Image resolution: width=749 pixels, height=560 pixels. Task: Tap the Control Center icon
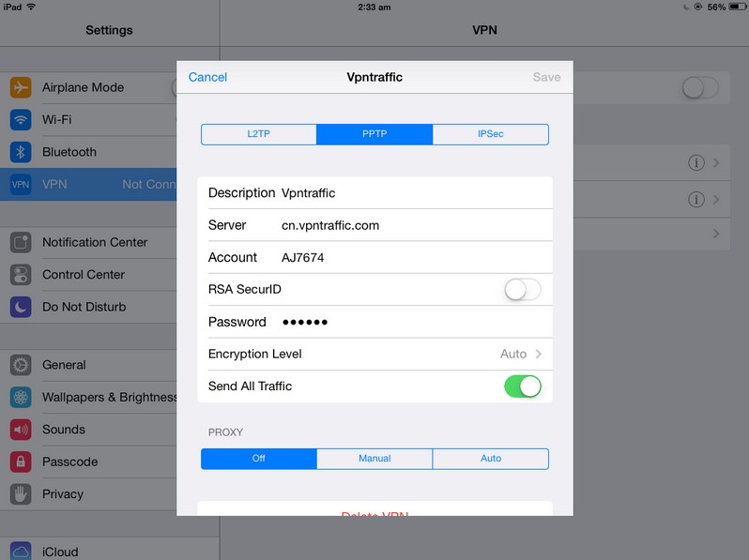click(x=21, y=275)
